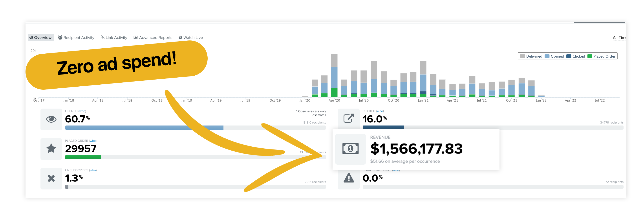The height and width of the screenshot is (211, 644).
Task: Switch to Recipient Activity tab
Action: [76, 37]
